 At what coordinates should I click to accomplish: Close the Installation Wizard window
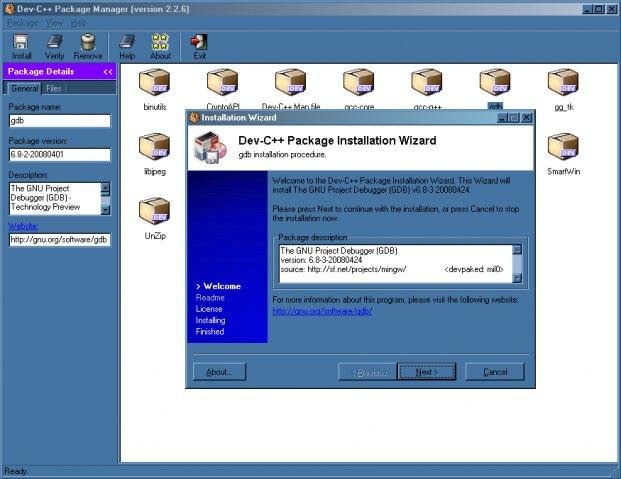click(527, 118)
